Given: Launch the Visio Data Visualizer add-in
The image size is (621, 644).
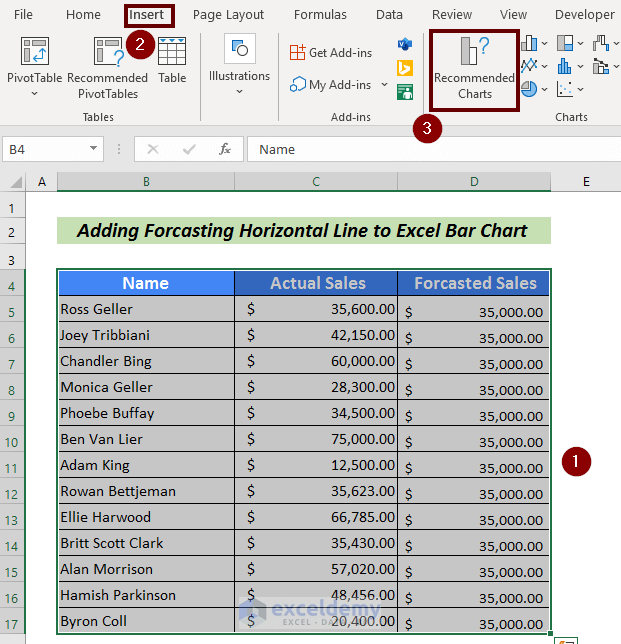Looking at the screenshot, I should [405, 45].
